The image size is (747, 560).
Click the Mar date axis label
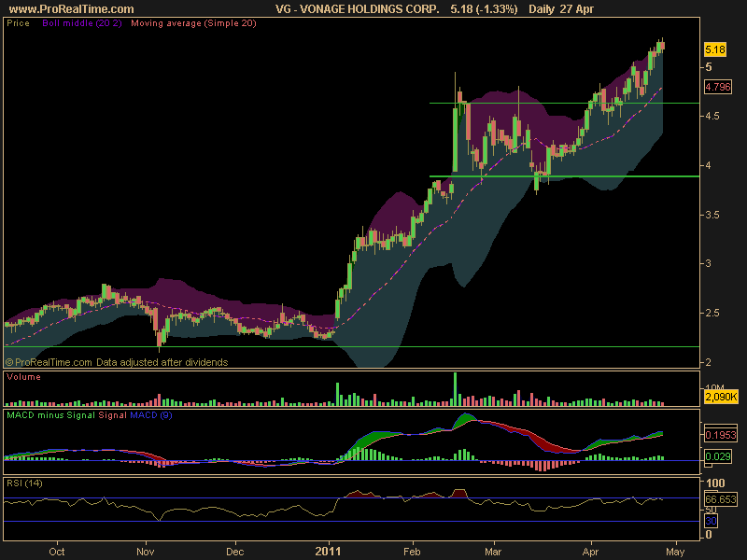[493, 552]
